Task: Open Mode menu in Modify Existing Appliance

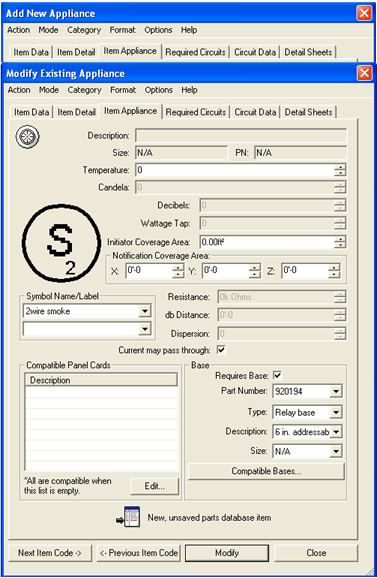Action: click(49, 90)
